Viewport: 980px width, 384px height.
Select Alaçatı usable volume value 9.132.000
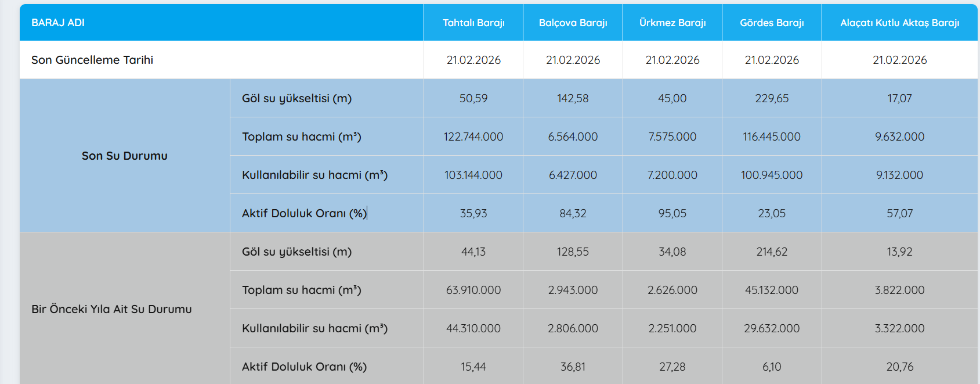899,175
